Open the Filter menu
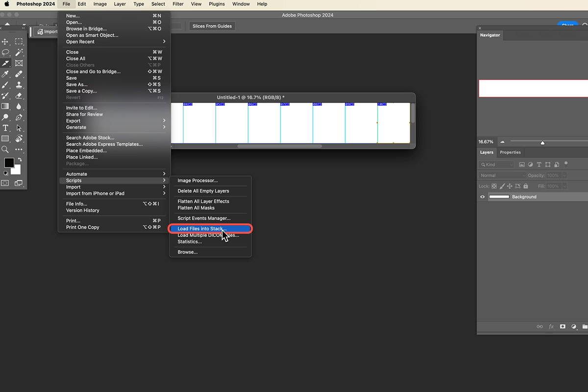588x392 pixels. [x=177, y=4]
